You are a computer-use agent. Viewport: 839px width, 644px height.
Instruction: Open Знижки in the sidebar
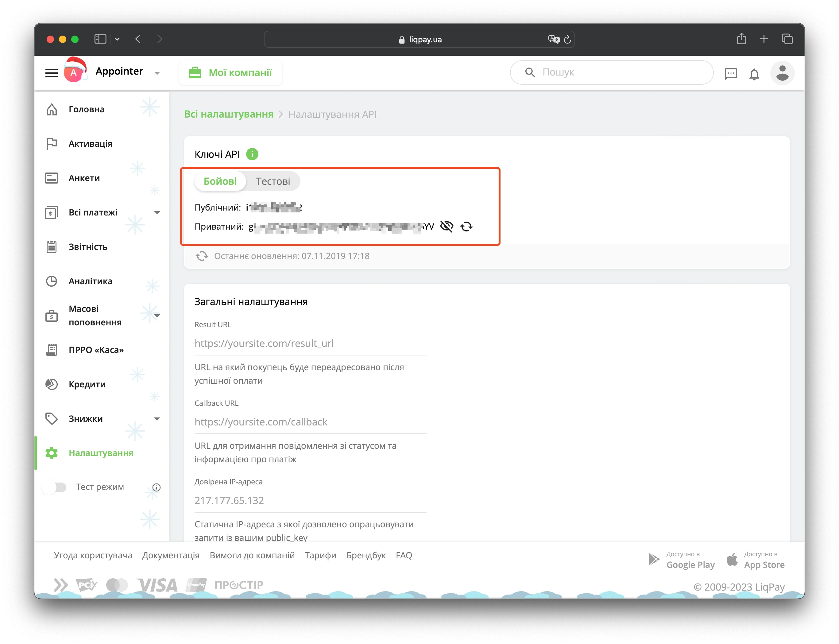pyautogui.click(x=86, y=419)
